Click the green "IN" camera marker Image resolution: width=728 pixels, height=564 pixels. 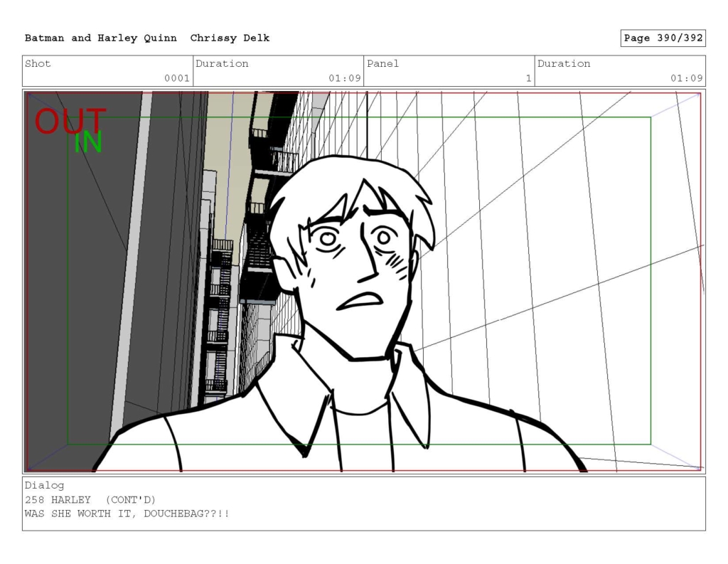88,142
